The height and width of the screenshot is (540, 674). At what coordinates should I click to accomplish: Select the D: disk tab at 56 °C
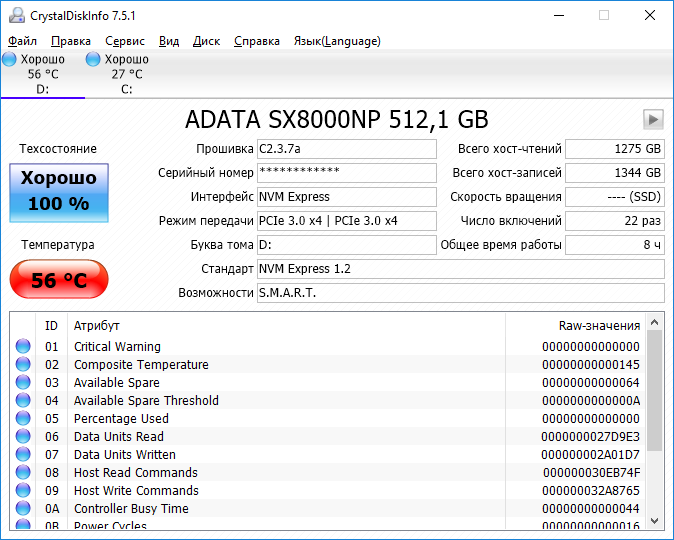point(43,74)
